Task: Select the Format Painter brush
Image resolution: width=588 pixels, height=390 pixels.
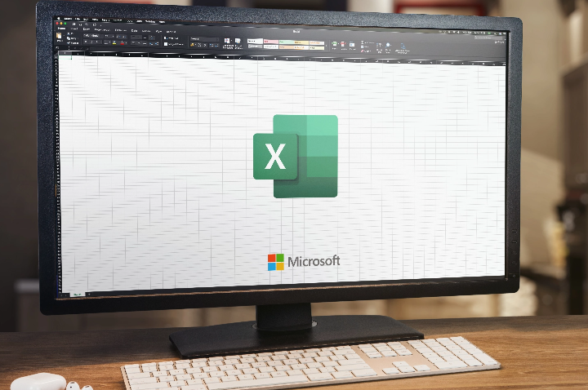Action: (69, 43)
